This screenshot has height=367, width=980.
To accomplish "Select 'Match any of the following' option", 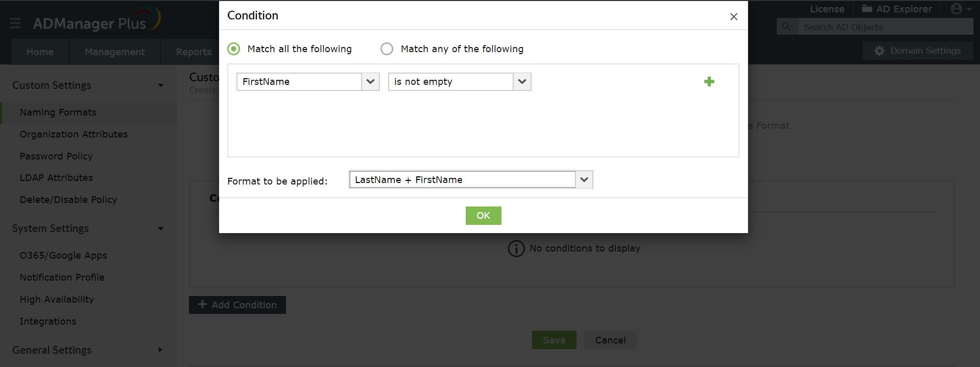I will (387, 49).
